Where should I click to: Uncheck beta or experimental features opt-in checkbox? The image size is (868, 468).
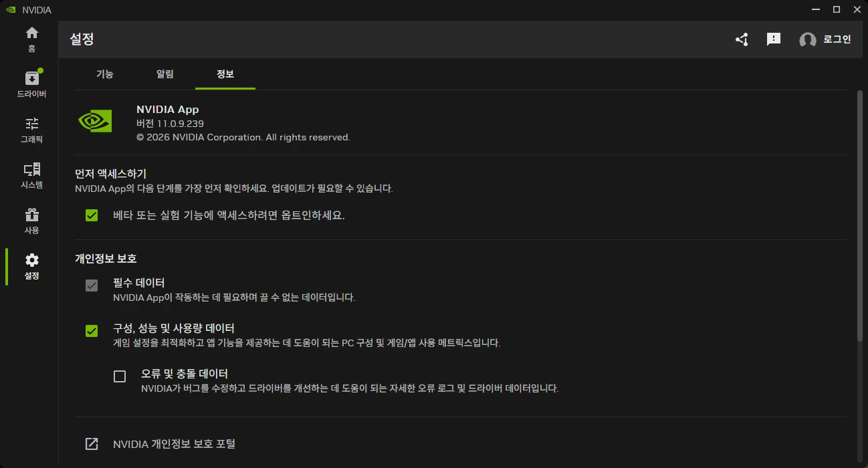pyautogui.click(x=92, y=215)
